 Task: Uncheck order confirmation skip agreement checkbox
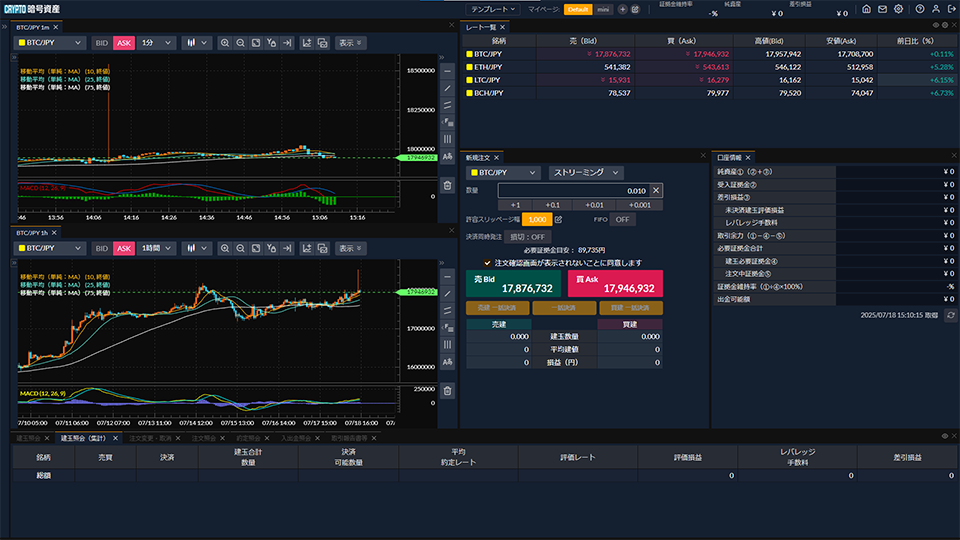click(487, 263)
